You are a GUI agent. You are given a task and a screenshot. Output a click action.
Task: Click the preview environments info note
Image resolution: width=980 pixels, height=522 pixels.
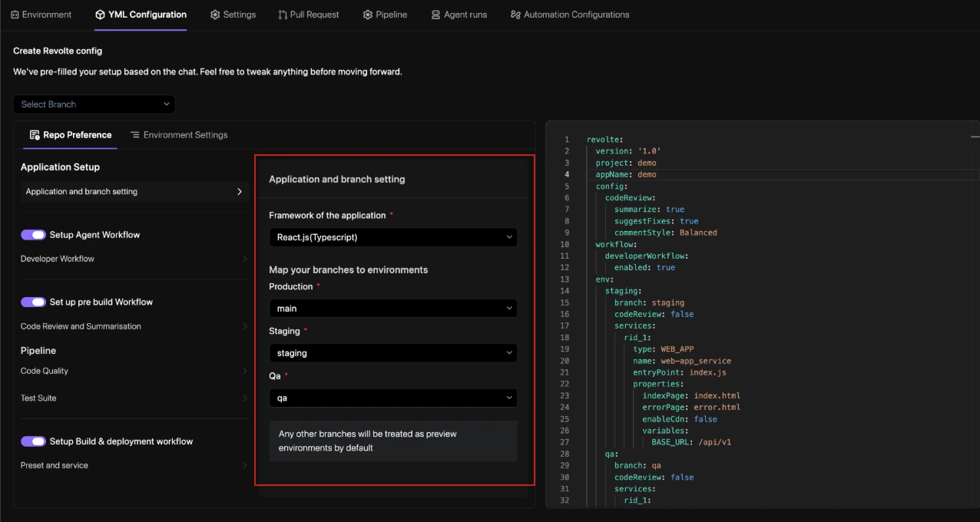[x=393, y=441]
